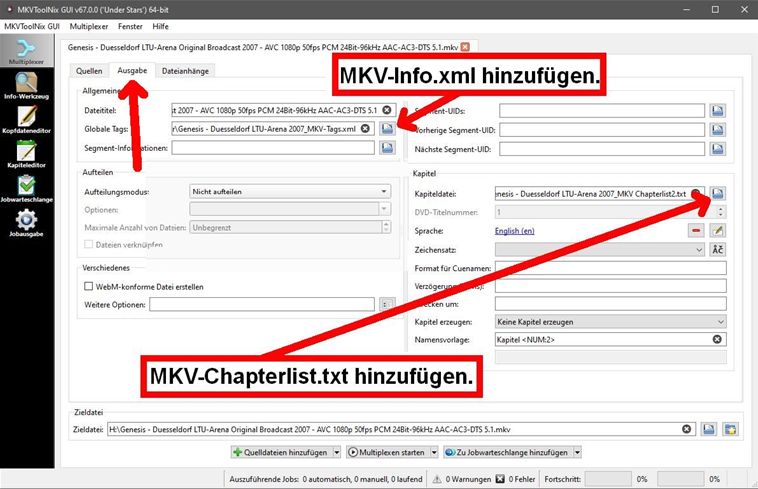758x489 pixels.
Task: Open the Optionen dropdown under Aufteilen
Action: click(x=290, y=209)
